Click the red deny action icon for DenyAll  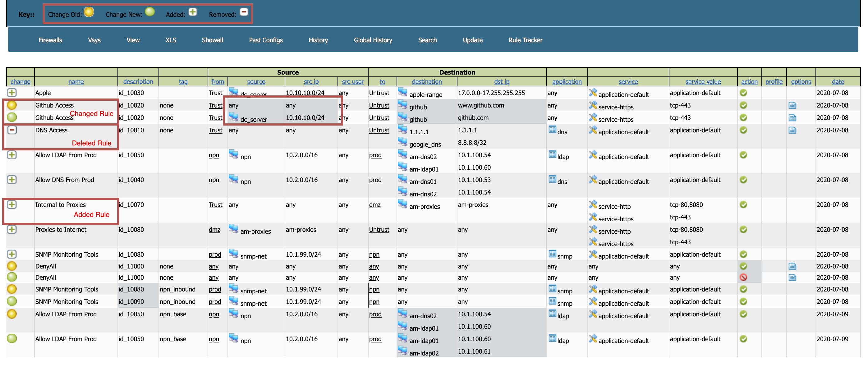click(743, 278)
